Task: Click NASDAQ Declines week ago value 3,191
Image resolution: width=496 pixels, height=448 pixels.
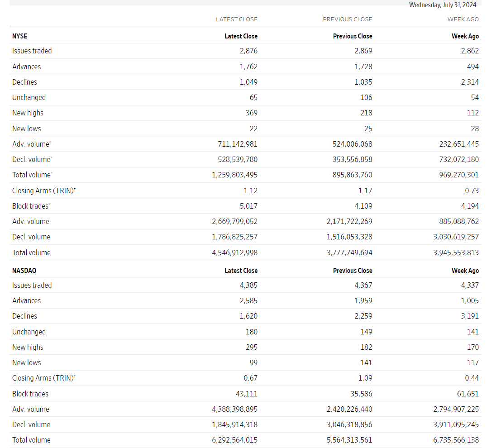Action: click(x=470, y=316)
